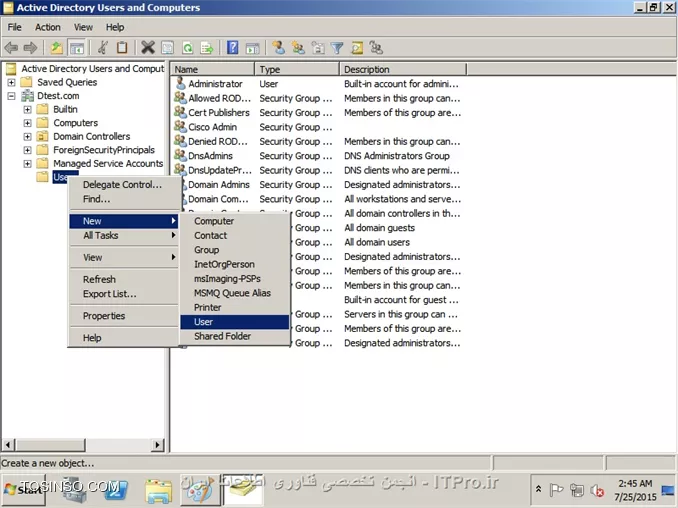
Task: Open All Tasks submenu in context menu
Action: click(124, 235)
